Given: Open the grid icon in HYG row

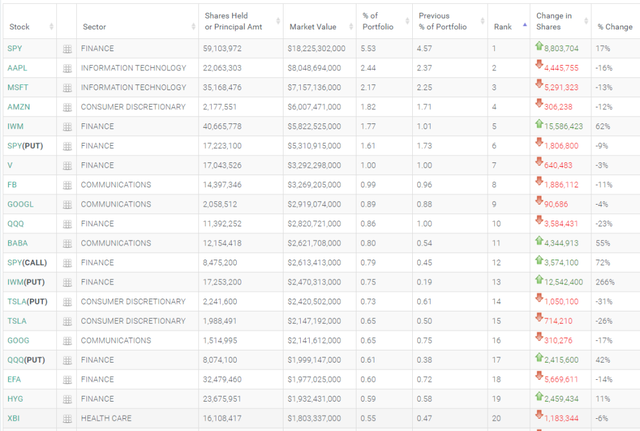Looking at the screenshot, I should coord(67,399).
